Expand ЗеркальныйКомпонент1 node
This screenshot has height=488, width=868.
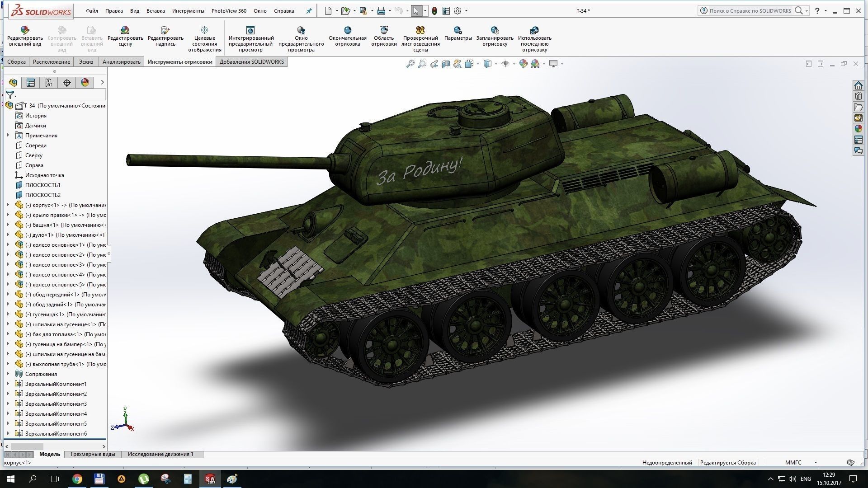(x=8, y=384)
